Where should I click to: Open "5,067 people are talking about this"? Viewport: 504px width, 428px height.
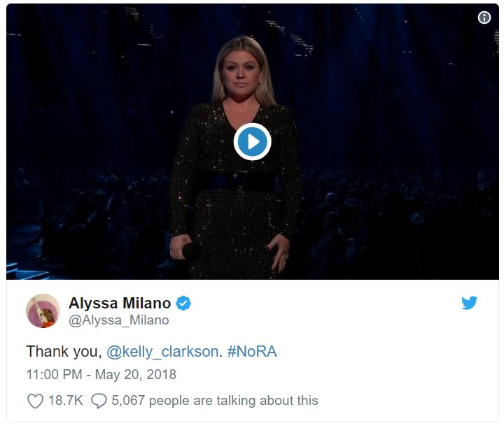(215, 401)
